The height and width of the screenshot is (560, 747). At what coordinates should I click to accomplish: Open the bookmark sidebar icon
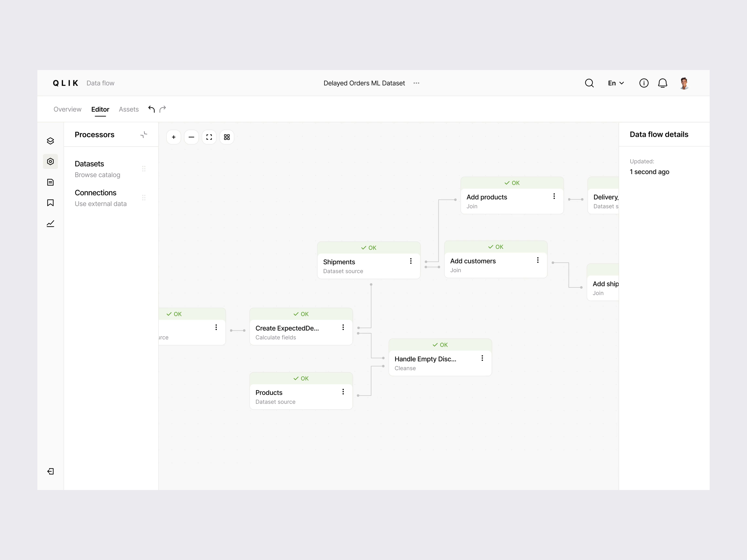click(50, 203)
